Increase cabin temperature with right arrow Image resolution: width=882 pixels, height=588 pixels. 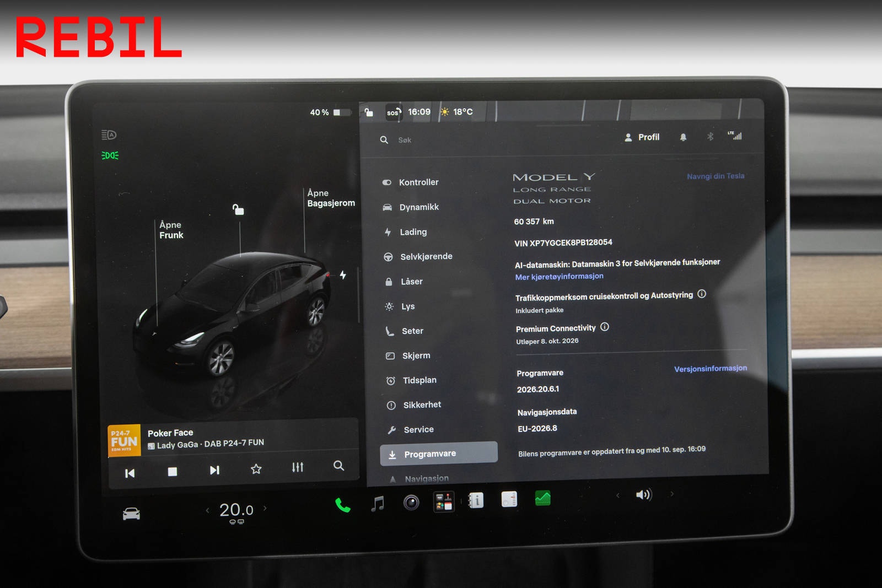tap(265, 508)
